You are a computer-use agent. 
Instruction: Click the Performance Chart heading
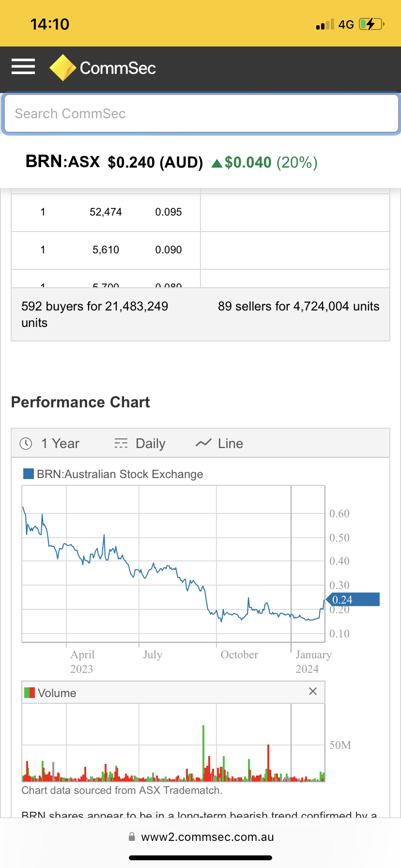80,402
